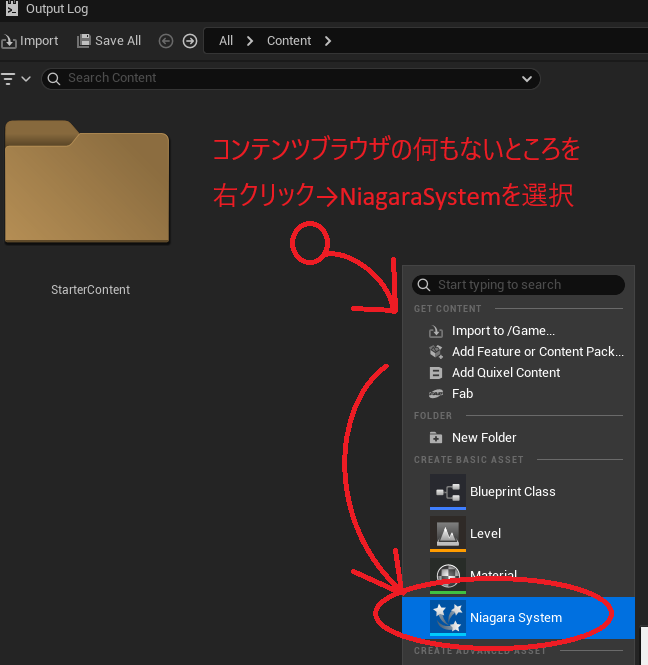Choose Fab menu entry
This screenshot has height=665, width=648.
518,394
